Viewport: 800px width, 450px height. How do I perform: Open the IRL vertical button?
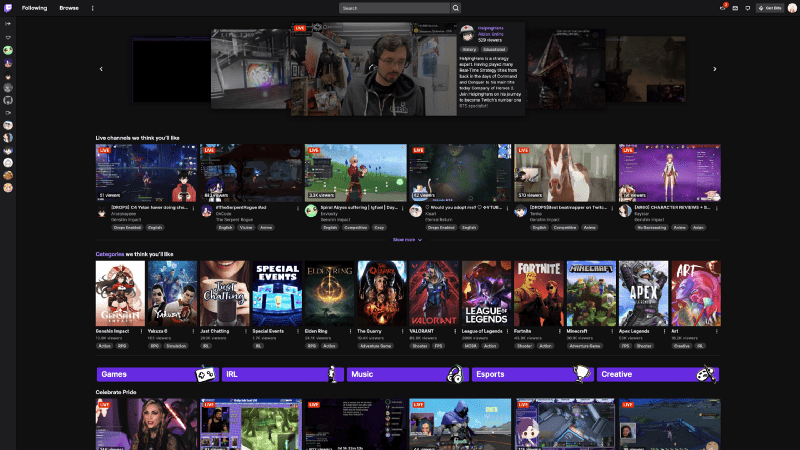click(283, 374)
